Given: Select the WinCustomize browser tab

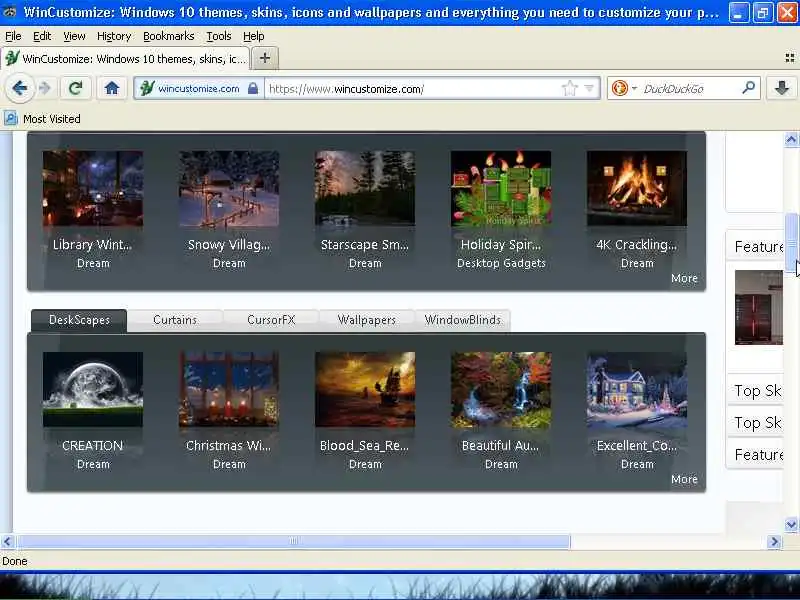Looking at the screenshot, I should 126,59.
